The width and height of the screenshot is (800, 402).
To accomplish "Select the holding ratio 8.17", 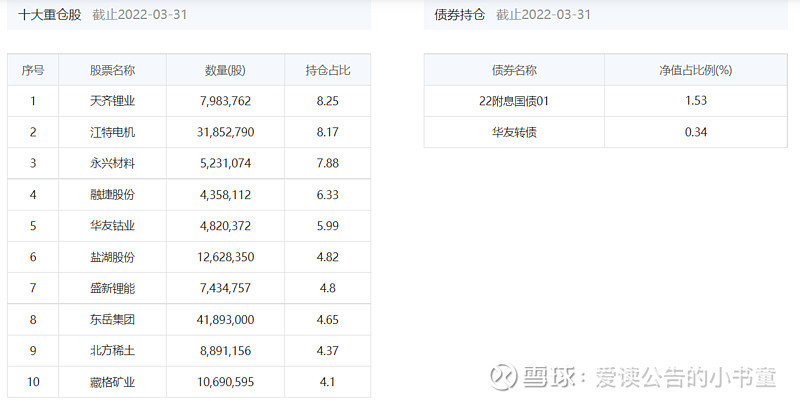I will (x=328, y=132).
